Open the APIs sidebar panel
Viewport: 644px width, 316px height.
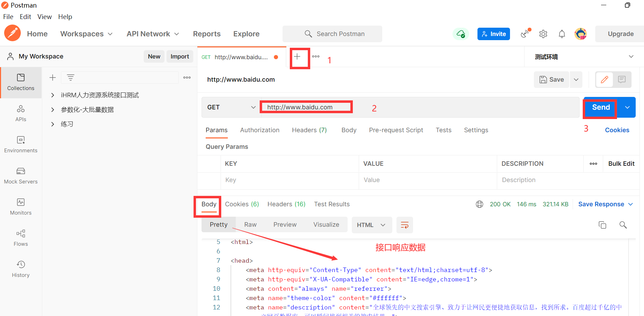tap(21, 114)
